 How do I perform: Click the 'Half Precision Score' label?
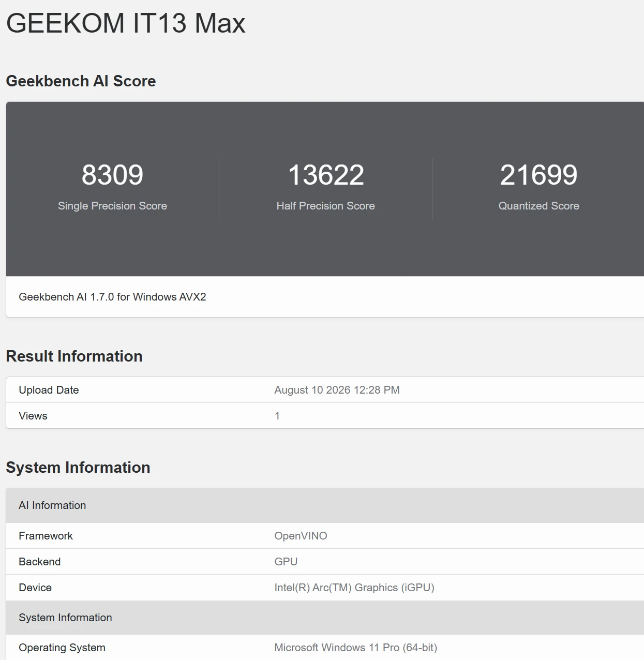(326, 206)
